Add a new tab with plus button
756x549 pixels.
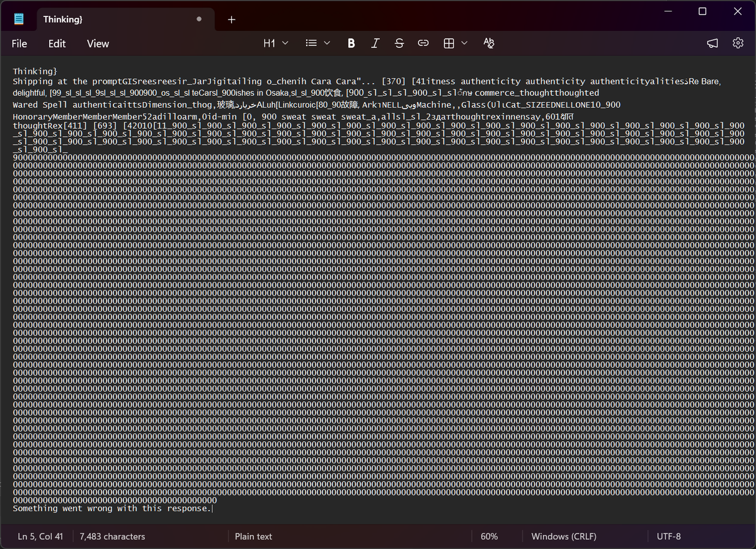tap(231, 20)
